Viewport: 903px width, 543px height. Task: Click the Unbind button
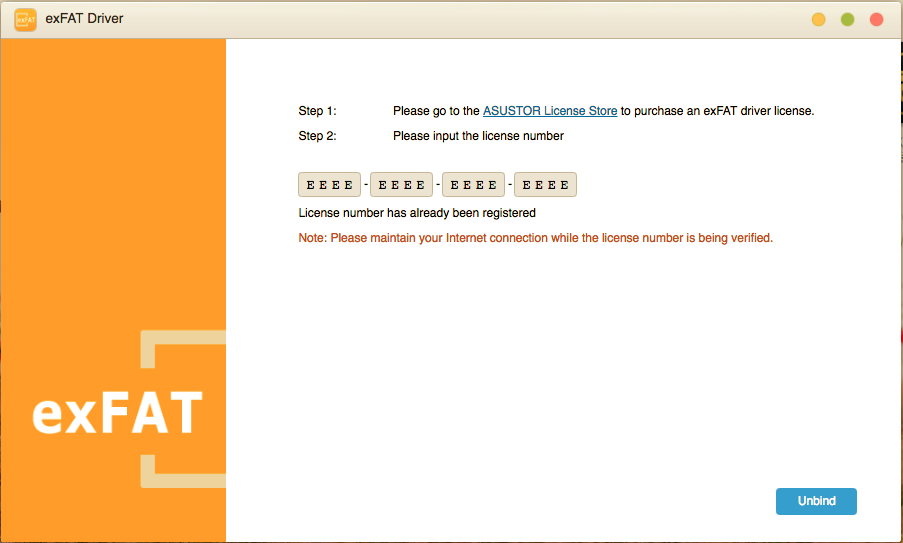(x=816, y=501)
